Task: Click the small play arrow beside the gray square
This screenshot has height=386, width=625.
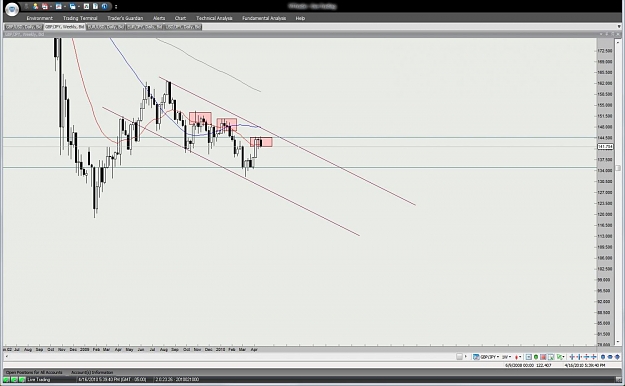Action: tap(466, 356)
